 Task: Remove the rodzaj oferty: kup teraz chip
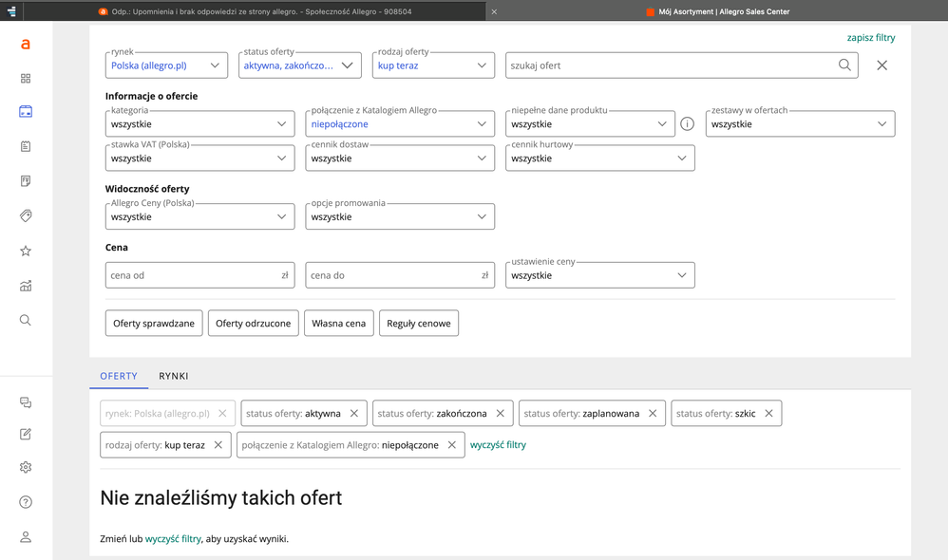[x=218, y=444]
